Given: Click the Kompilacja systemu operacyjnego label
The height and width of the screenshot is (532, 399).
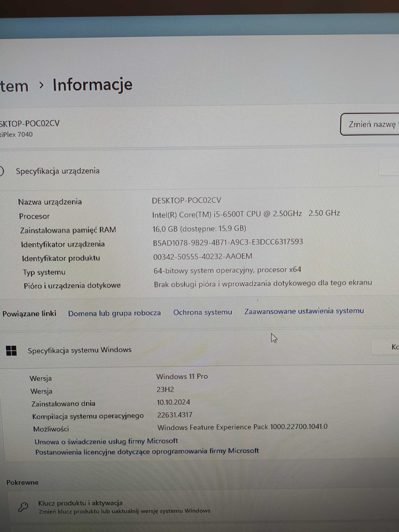Looking at the screenshot, I should pyautogui.click(x=88, y=416).
